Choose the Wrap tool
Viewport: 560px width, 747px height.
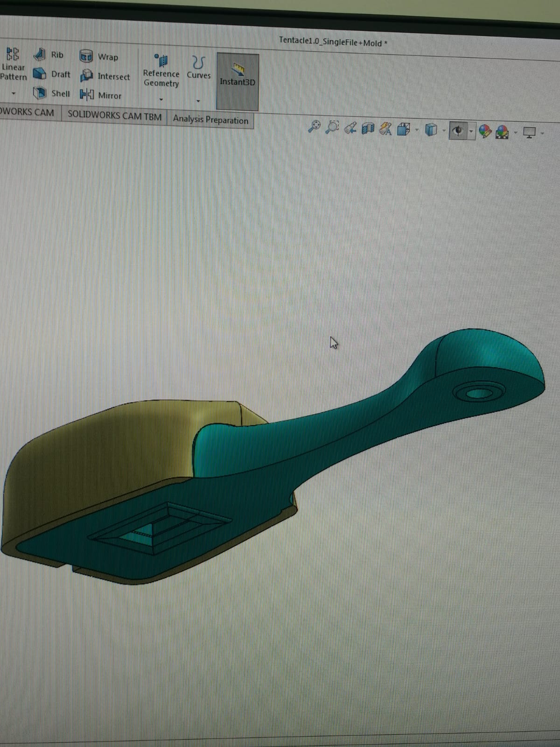99,56
